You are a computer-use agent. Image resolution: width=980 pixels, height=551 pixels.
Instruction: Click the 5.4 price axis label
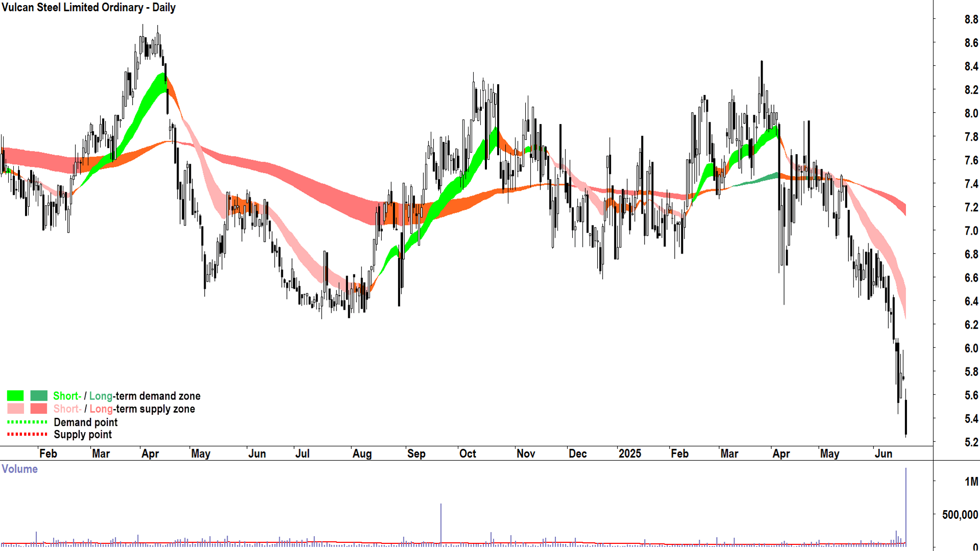click(971, 418)
